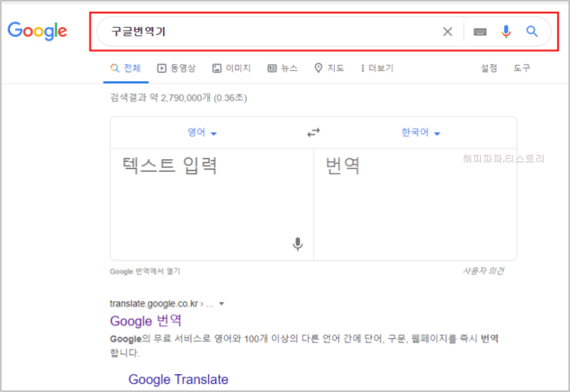Open the 뉴스 tab
The height and width of the screenshot is (392, 570).
pos(282,68)
